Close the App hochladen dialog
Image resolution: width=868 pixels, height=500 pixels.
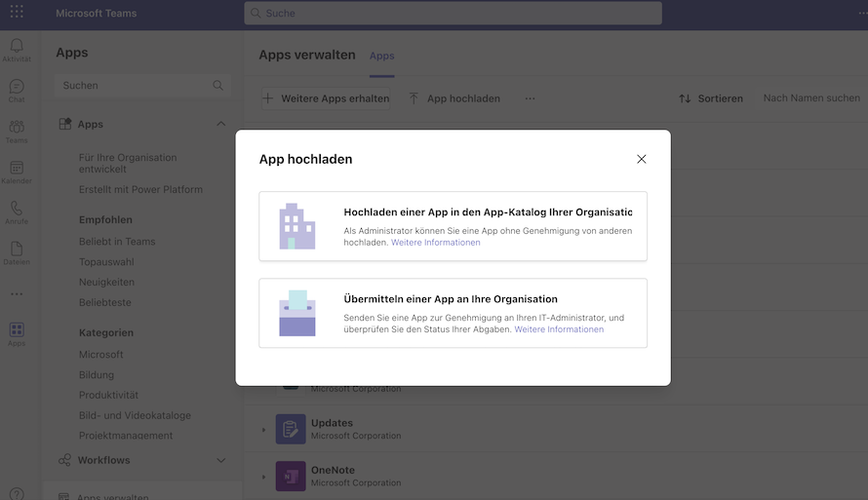tap(642, 159)
